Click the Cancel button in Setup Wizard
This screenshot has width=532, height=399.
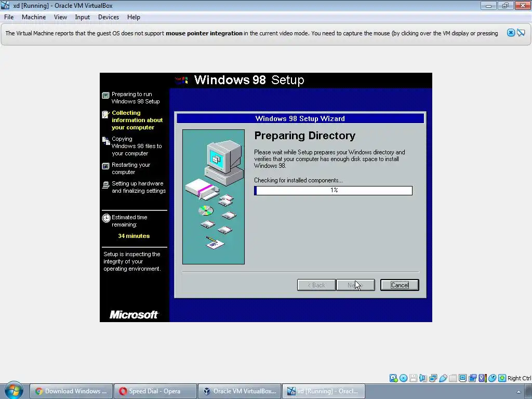click(400, 285)
